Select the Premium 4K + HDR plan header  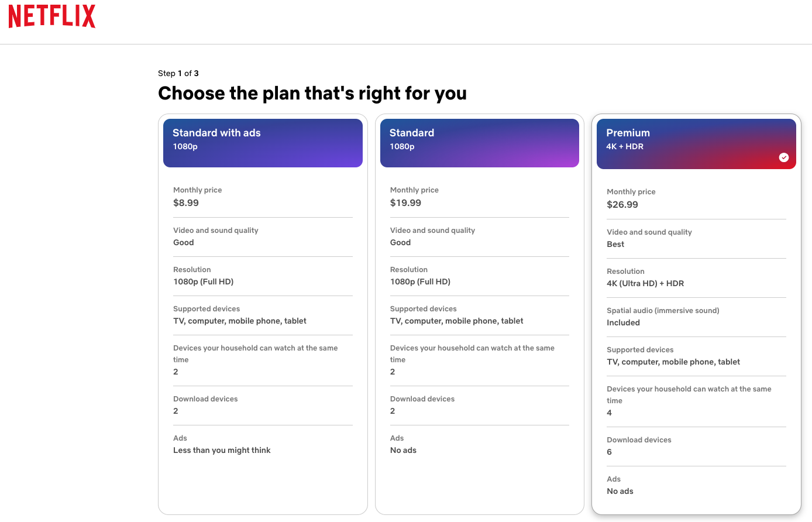696,143
